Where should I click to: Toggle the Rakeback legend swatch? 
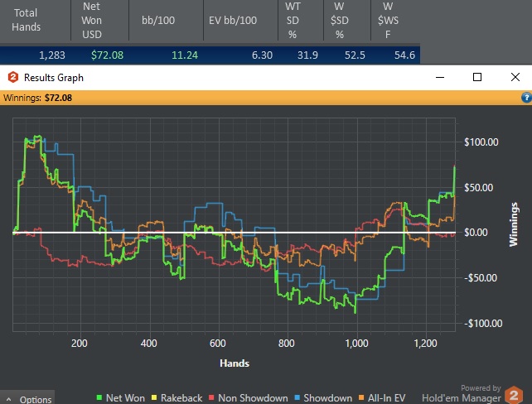pos(154,397)
